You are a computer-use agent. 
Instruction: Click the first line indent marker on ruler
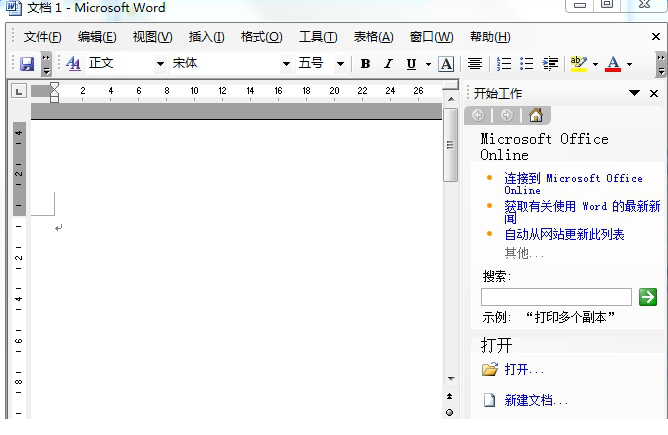pyautogui.click(x=54, y=86)
